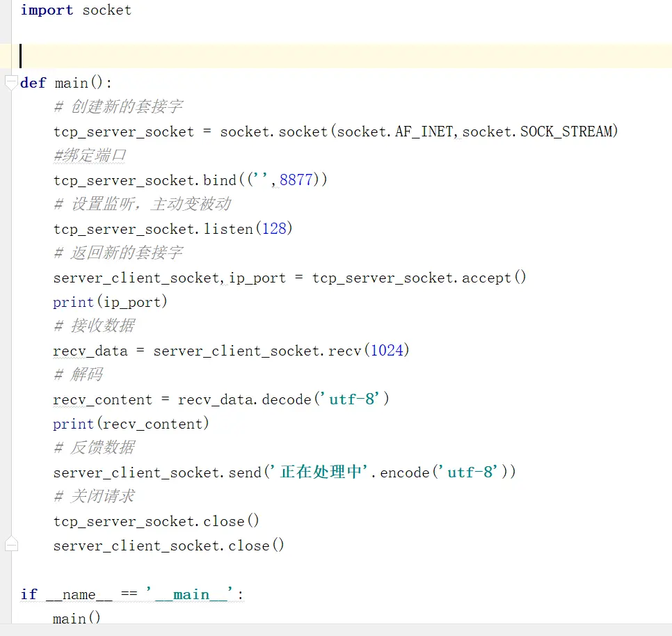Click the recv buffer size 1024
672x636 pixels.
coord(387,350)
